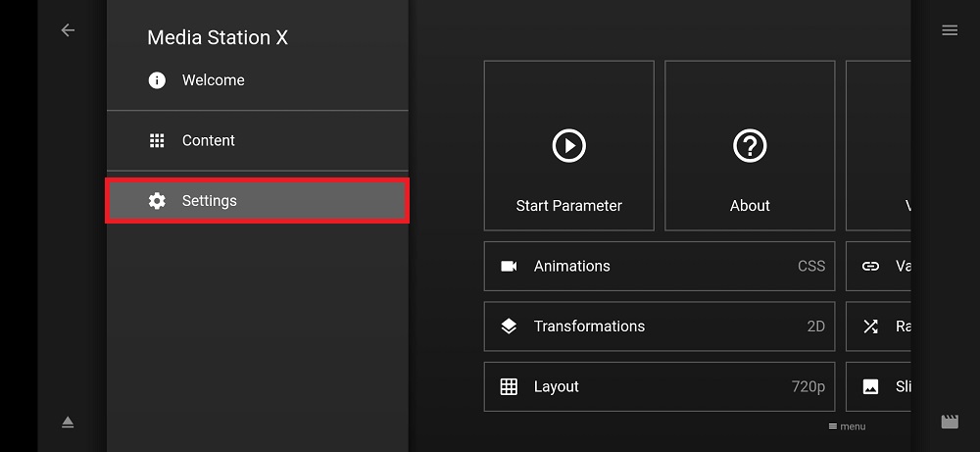Open Settings in the sidebar menu

pyautogui.click(x=258, y=201)
